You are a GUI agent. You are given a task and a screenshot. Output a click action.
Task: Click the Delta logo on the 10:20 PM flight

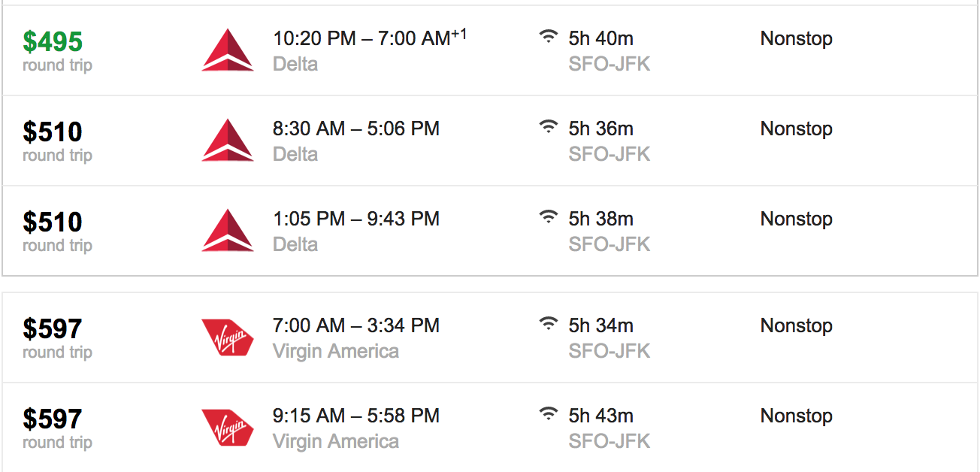coord(228,50)
